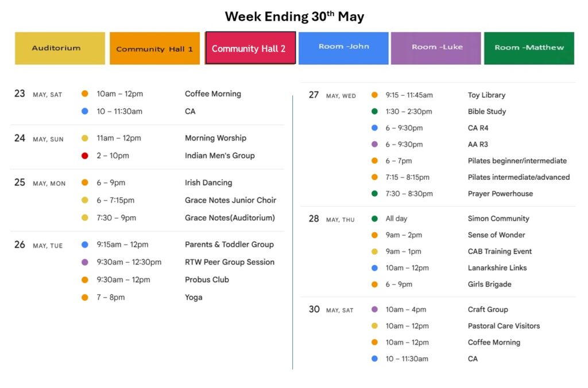This screenshot has width=588, height=388.
Task: Click the orange dot beside Toy Library
Action: (374, 95)
